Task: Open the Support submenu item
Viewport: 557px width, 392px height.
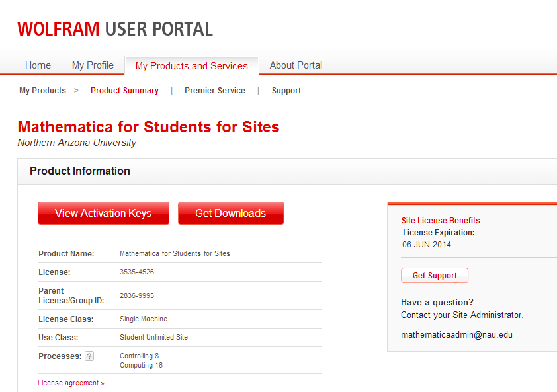Action: click(286, 91)
